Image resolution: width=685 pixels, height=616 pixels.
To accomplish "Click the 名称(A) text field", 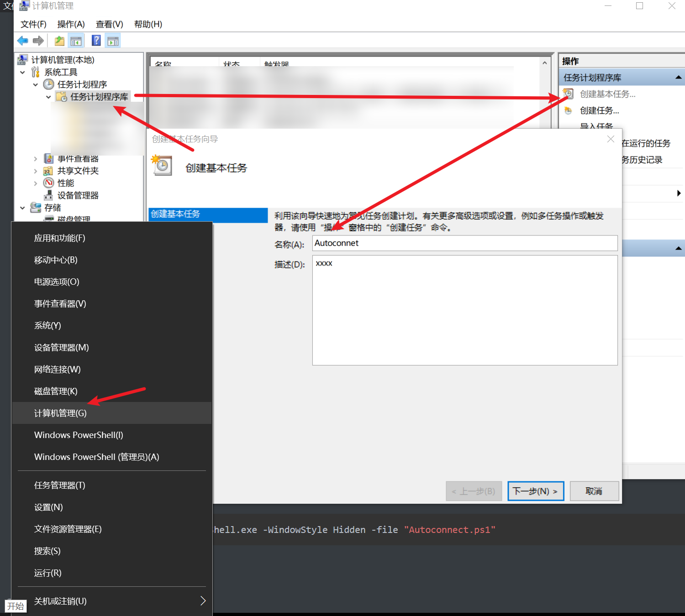I will [x=464, y=243].
